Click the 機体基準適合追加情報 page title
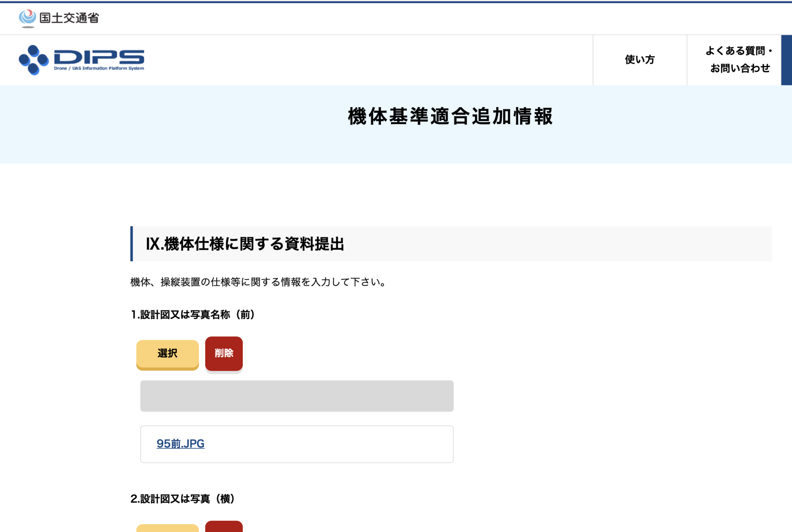792x532 pixels. (450, 116)
